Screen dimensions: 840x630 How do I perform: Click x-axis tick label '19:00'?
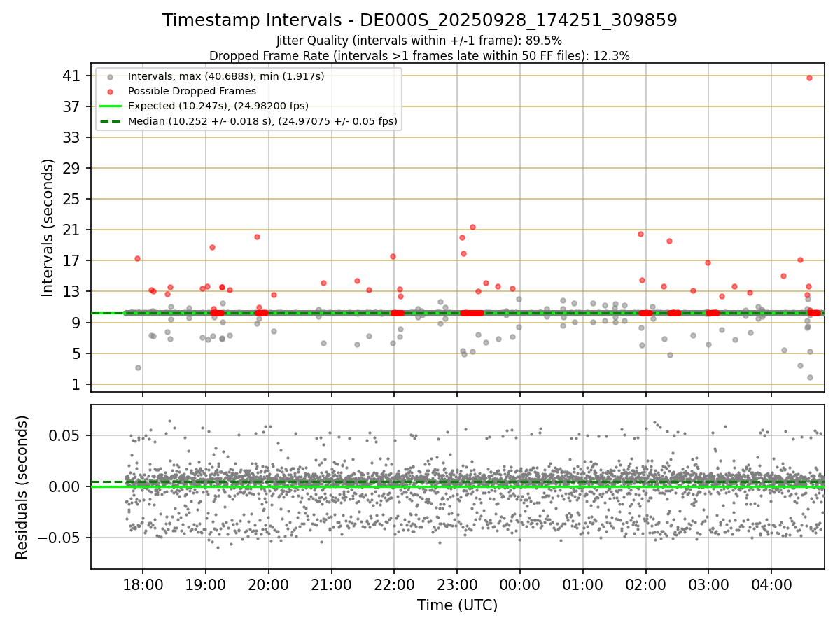coord(206,584)
